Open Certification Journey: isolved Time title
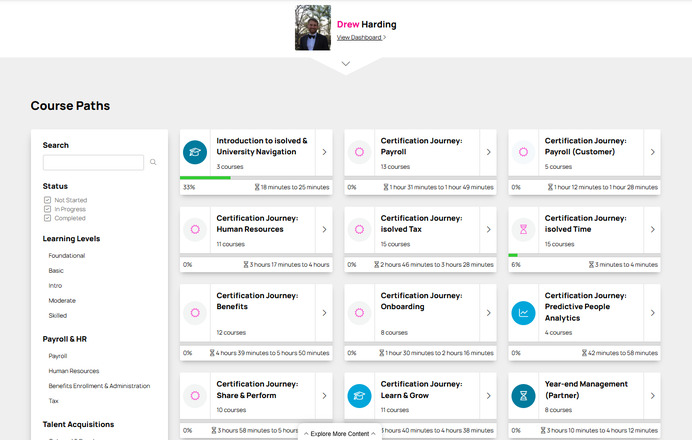Viewport: 692px width, 440px height. tap(585, 224)
